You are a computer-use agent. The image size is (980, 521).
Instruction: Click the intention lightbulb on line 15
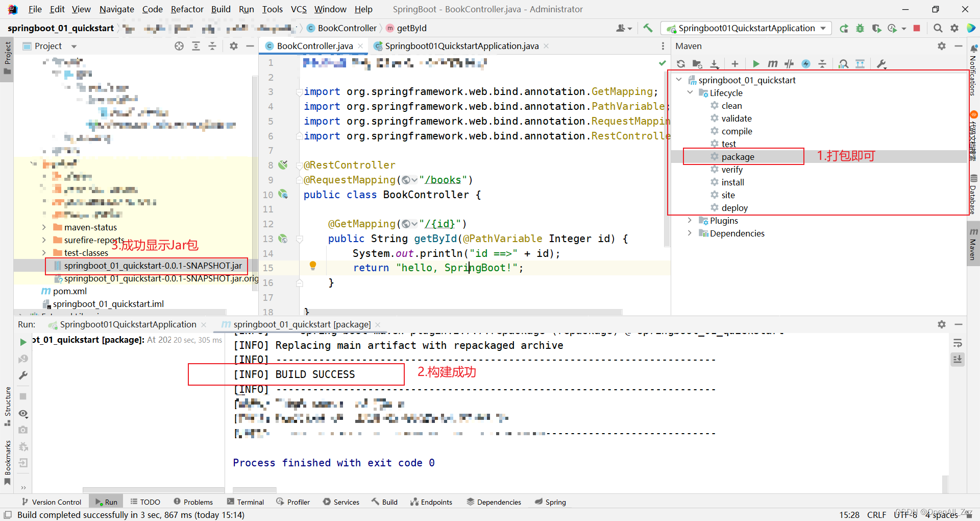click(313, 266)
